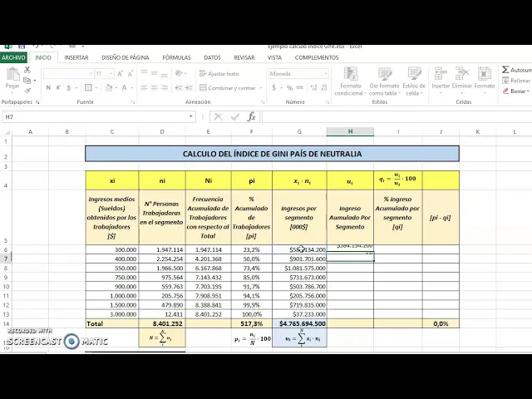Click the Copy icon in Portapapeles
The image size is (532, 399).
pos(27,81)
